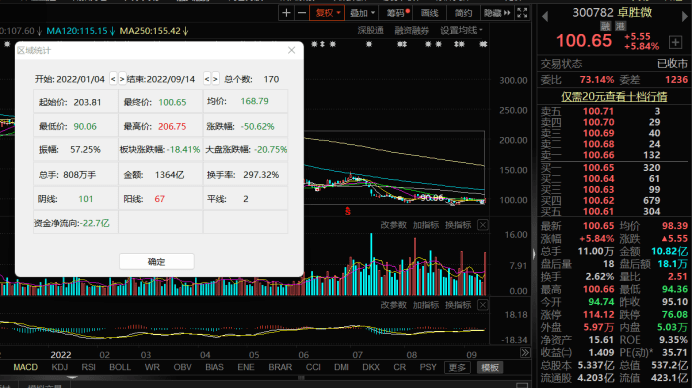Screen dimensions: 692x388
Task: Click MA120:115.15 moving average label
Action: pos(81,31)
